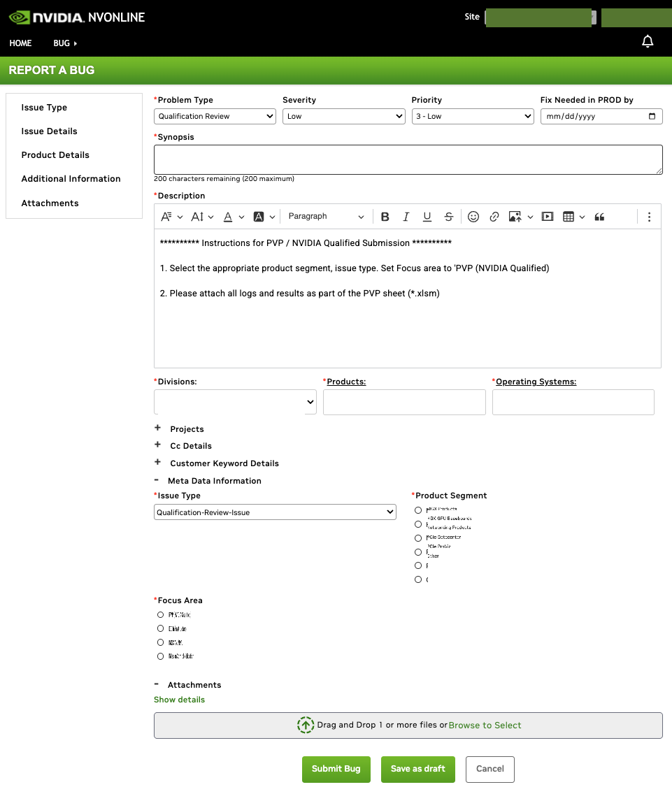The height and width of the screenshot is (787, 672).
Task: Focus the Synopsis text field
Action: pos(408,159)
